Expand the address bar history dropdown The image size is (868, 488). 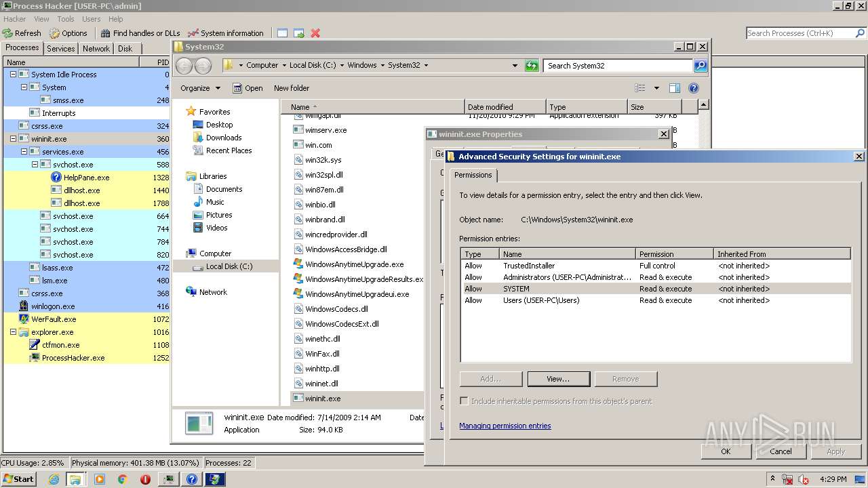(515, 66)
